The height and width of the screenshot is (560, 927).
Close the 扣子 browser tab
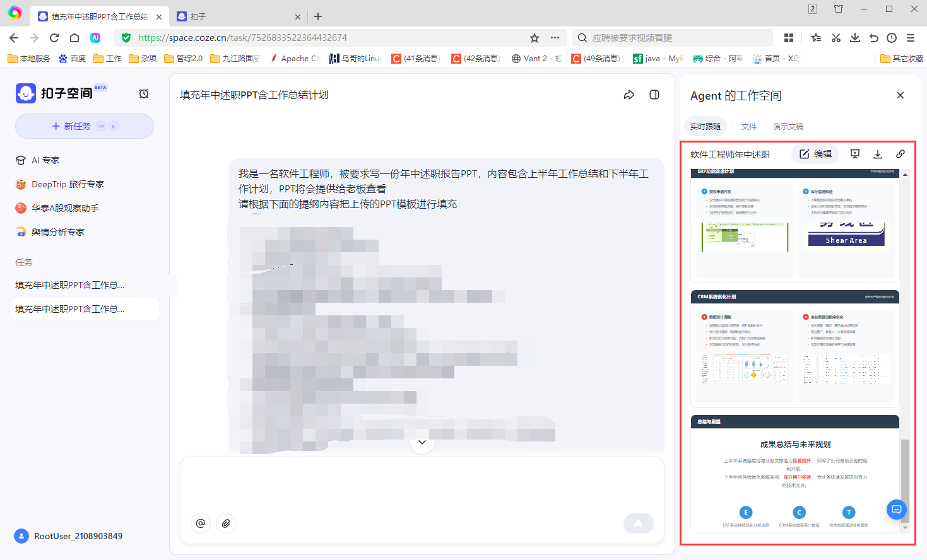coord(298,17)
